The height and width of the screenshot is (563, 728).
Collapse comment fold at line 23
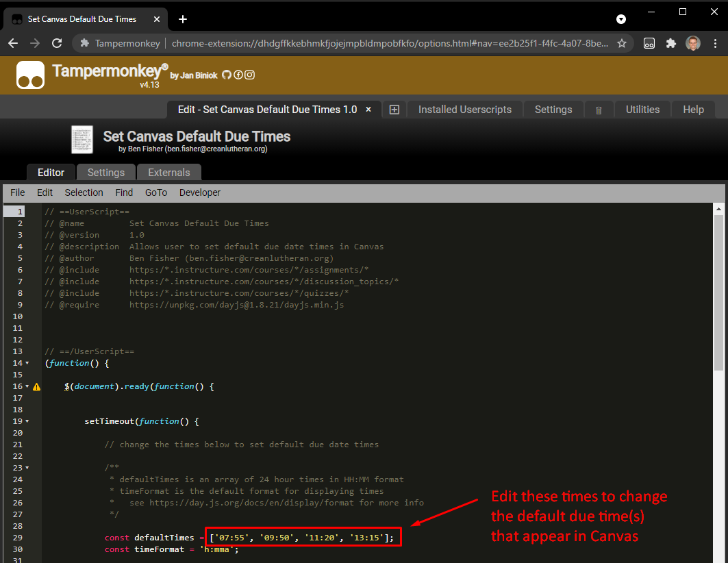(x=27, y=468)
